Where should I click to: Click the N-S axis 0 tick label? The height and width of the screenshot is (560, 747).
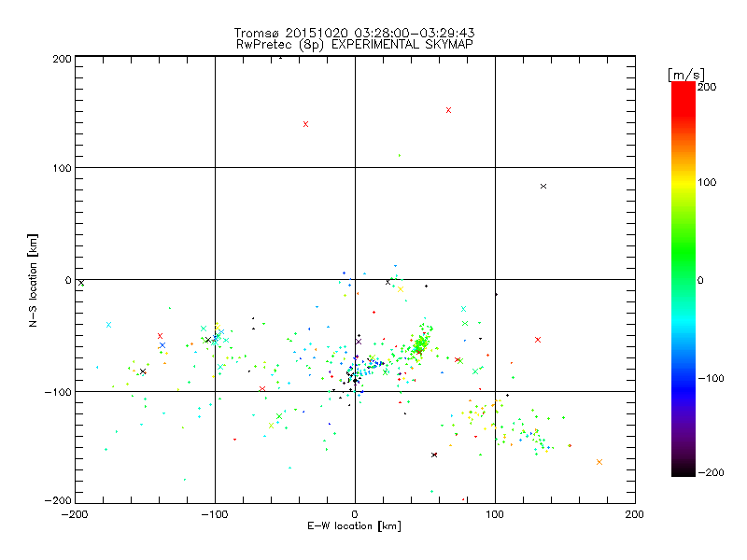tap(68, 280)
